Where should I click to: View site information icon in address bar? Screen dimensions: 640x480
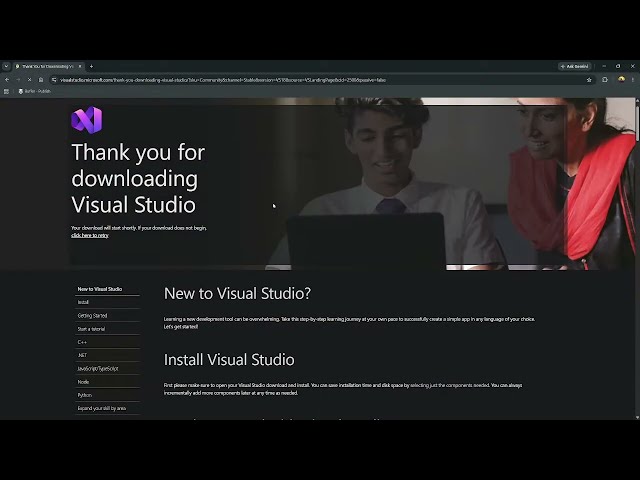[x=54, y=80]
